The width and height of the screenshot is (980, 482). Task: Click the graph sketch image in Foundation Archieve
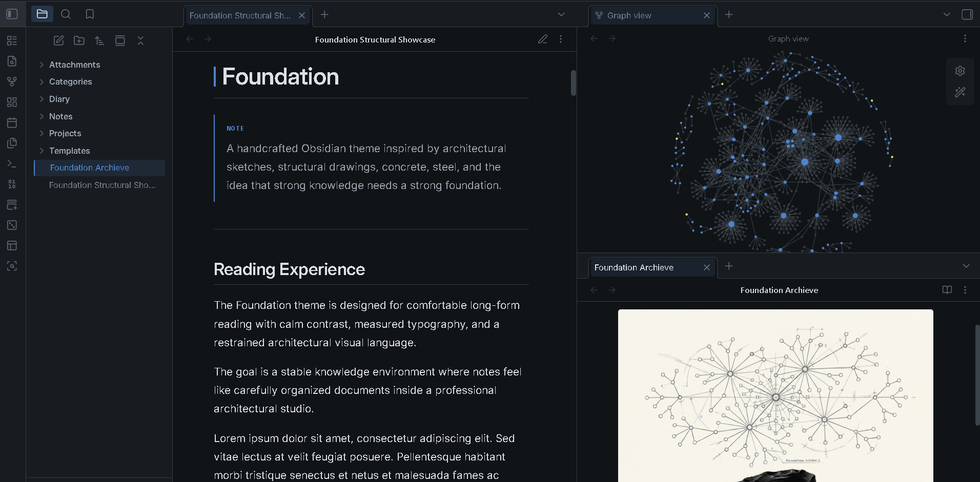pos(775,395)
